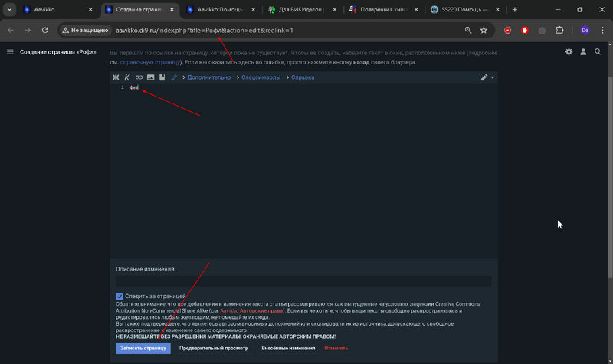Viewport: 613px width, 364px height.
Task: Click the browser address bar URL
Action: click(204, 30)
